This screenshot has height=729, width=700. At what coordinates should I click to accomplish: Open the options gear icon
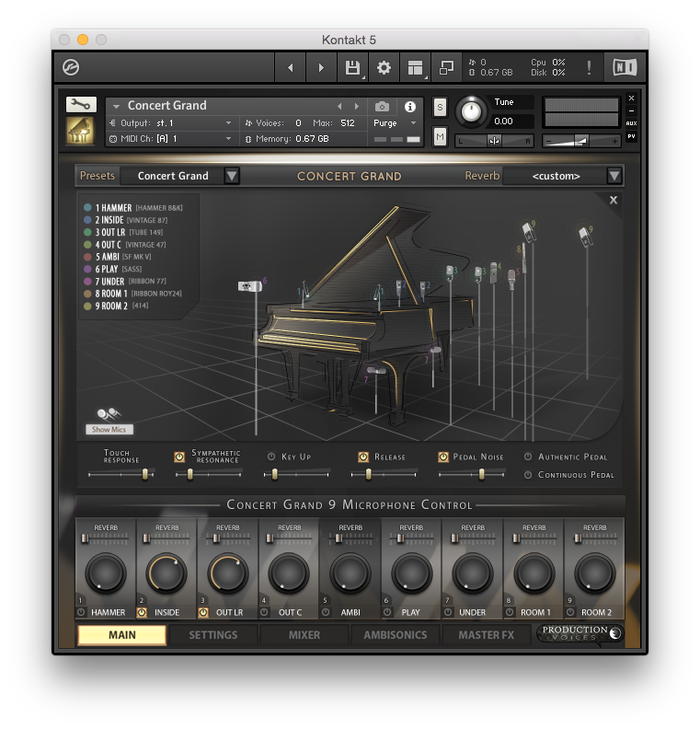(x=384, y=68)
